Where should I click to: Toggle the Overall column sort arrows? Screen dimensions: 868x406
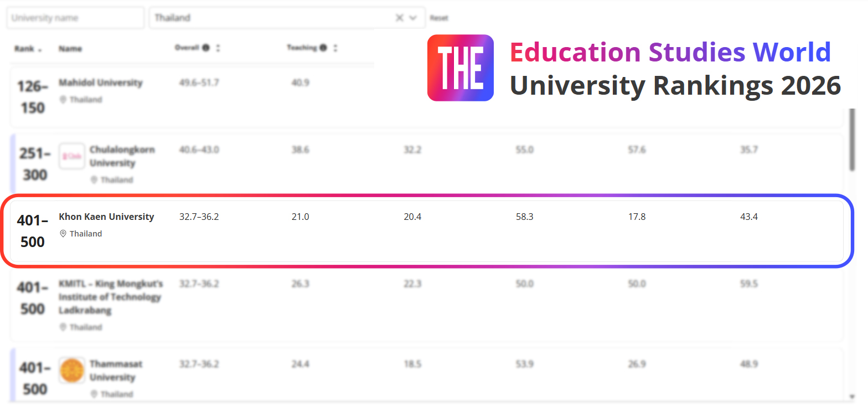coord(218,48)
